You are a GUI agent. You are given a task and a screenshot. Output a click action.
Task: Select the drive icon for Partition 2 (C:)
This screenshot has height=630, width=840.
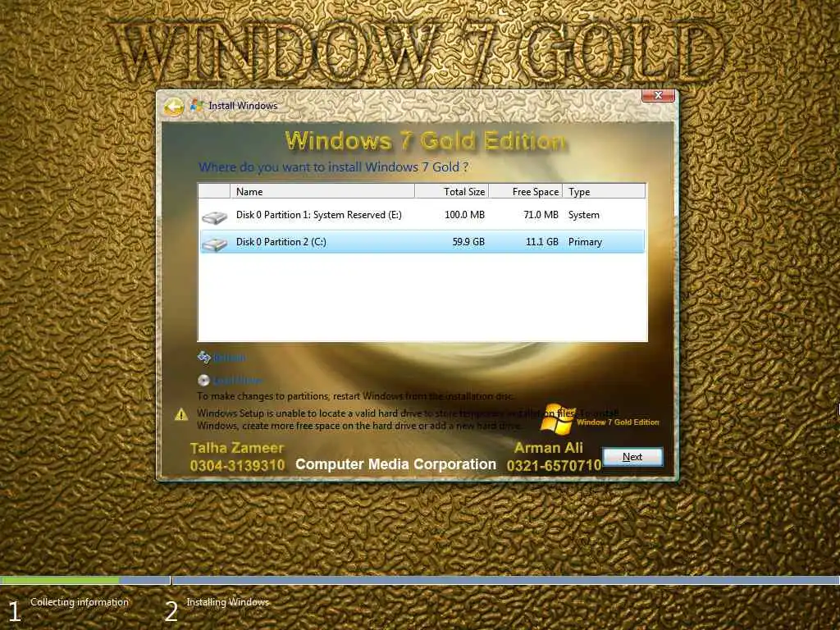pos(214,244)
